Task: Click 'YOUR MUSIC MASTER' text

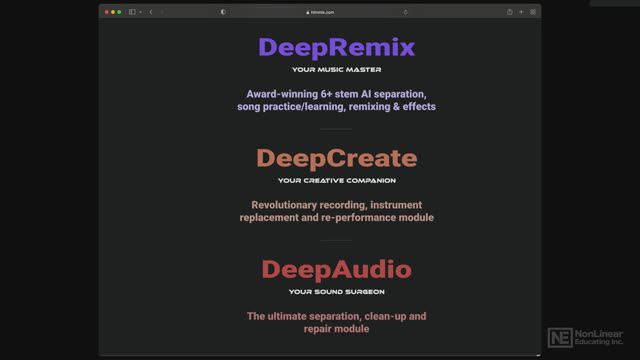Action: click(x=337, y=70)
